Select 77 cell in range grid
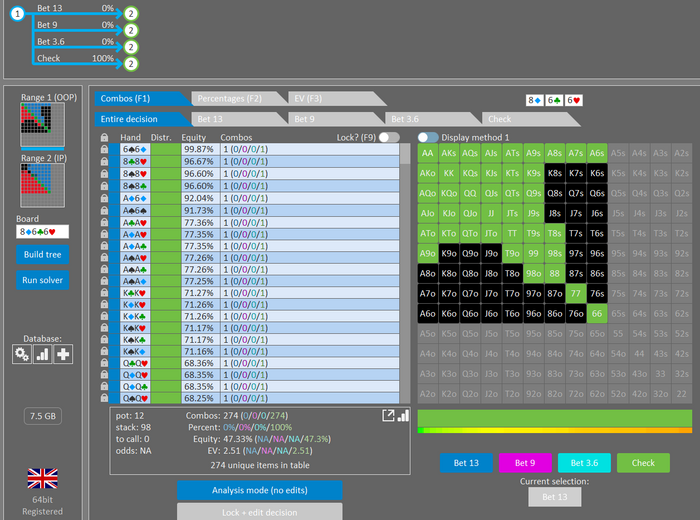This screenshot has width=700, height=520. tap(576, 293)
